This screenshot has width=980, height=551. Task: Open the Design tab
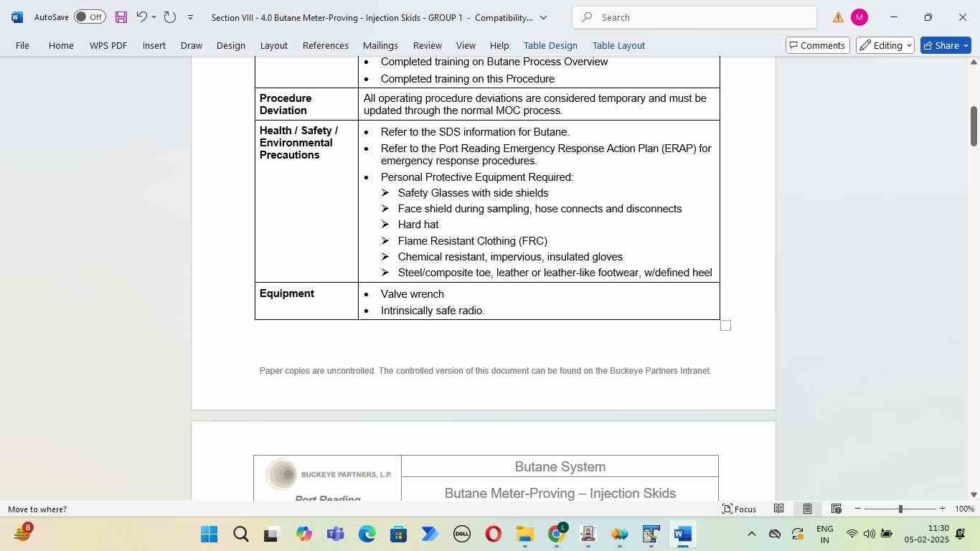point(231,45)
